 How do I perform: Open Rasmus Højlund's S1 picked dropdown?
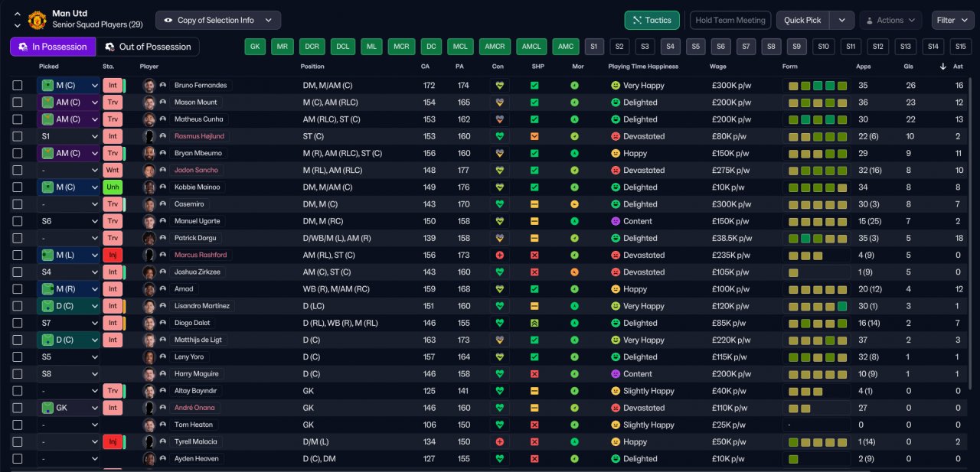(x=69, y=136)
